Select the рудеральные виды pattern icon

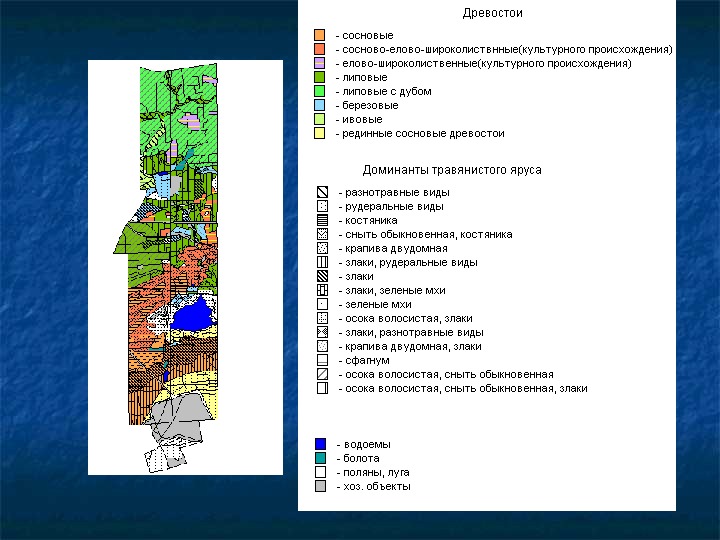322,206
